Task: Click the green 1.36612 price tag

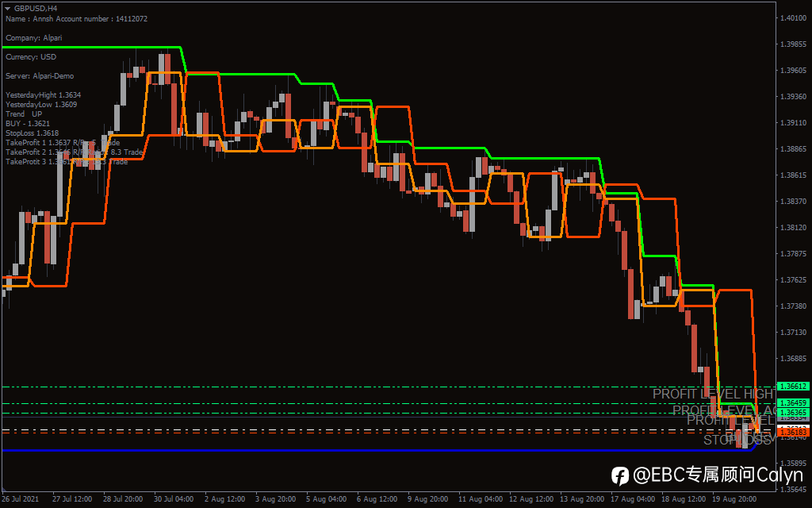Action: pos(793,387)
